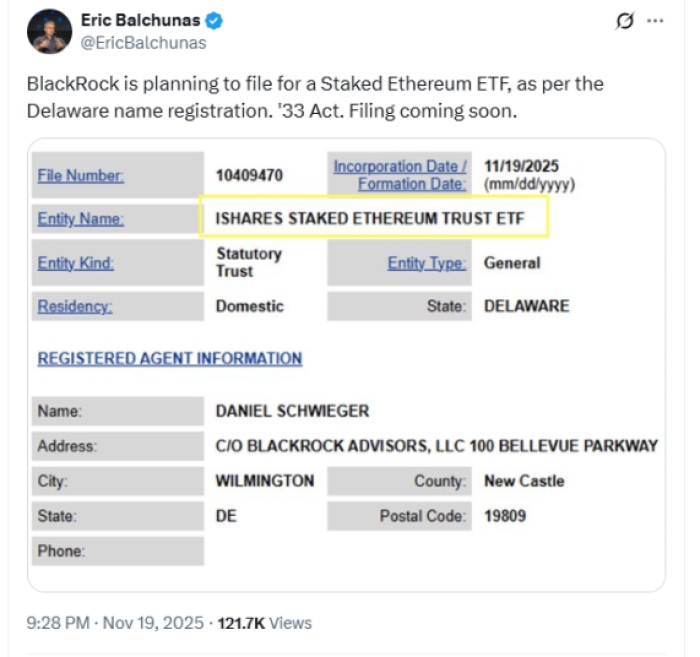
Task: Click the Entity Name link
Action: point(81,219)
